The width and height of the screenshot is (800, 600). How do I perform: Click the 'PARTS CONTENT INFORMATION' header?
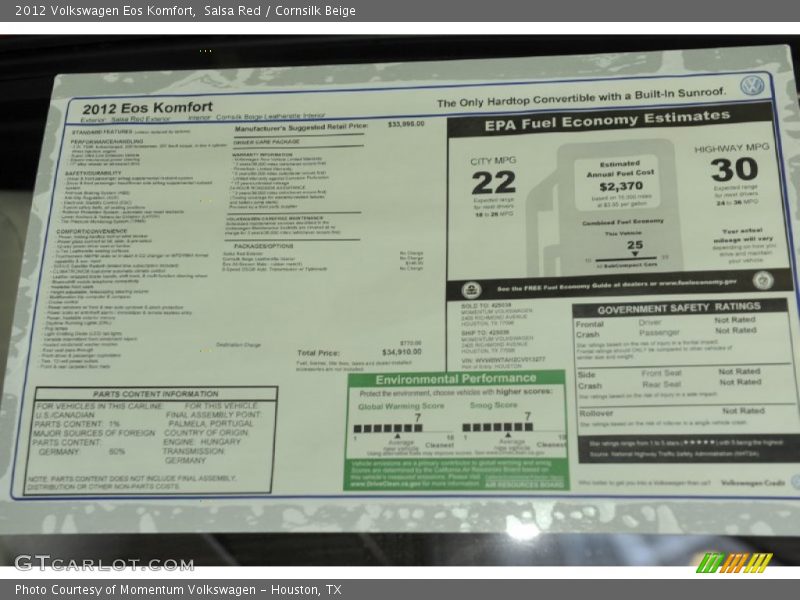156,394
